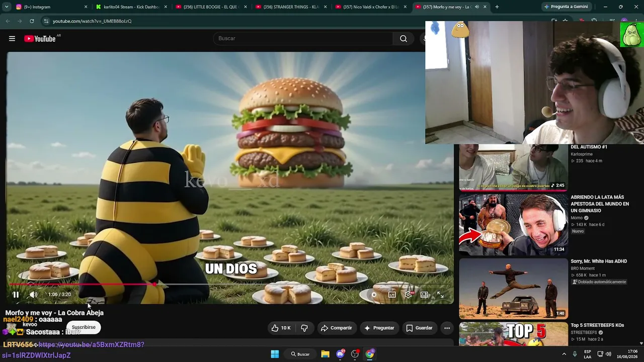Play the Sorry, Mr. White Has ADHD thumbnail
The width and height of the screenshot is (644, 362).
point(513,289)
